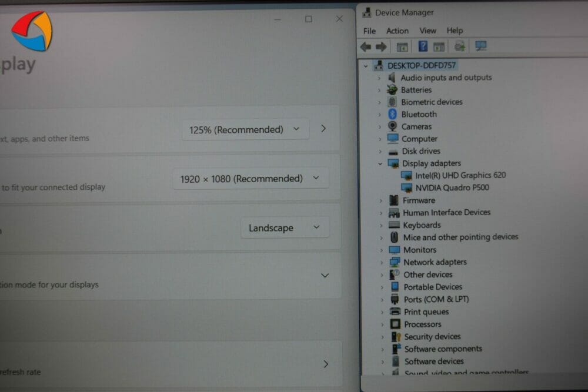Viewport: 588px width, 392px height.
Task: Click the Processors category icon
Action: click(395, 324)
